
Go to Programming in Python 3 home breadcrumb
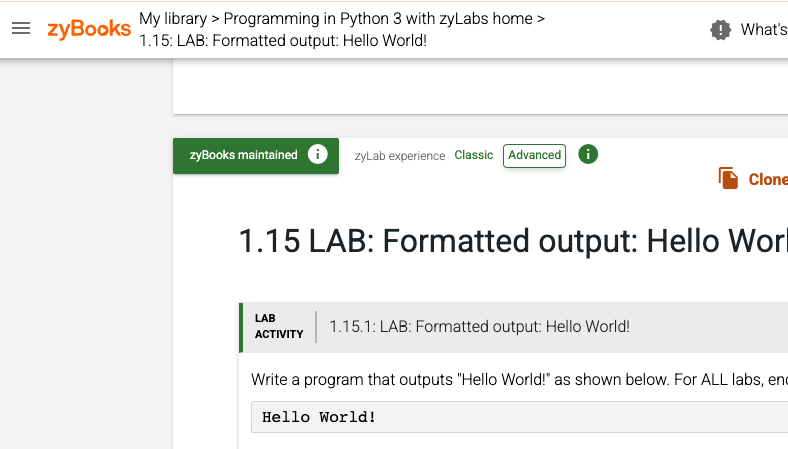click(x=378, y=19)
